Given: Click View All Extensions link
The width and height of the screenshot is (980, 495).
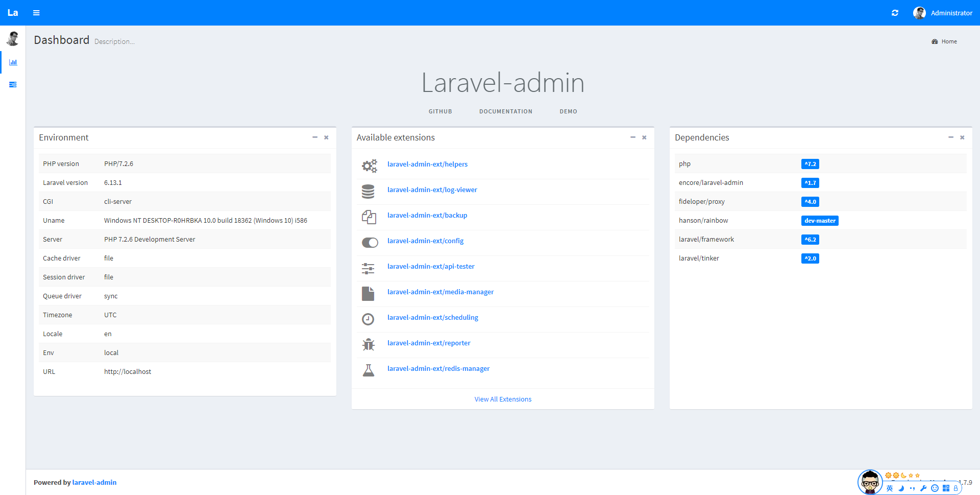Looking at the screenshot, I should 503,399.
